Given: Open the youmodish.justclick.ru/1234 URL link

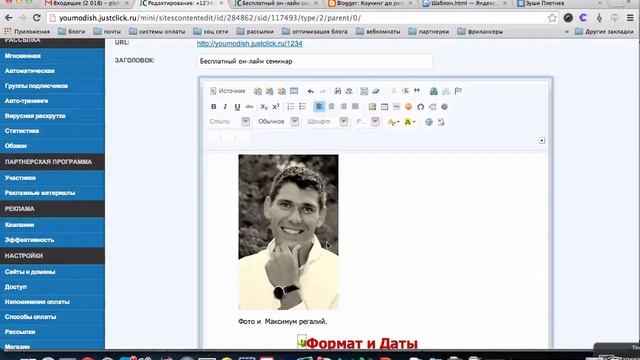Looking at the screenshot, I should click(249, 43).
